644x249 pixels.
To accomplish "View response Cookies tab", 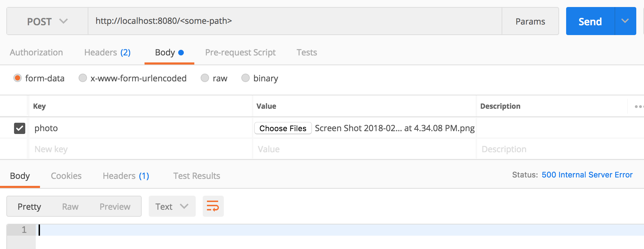I will pyautogui.click(x=66, y=176).
